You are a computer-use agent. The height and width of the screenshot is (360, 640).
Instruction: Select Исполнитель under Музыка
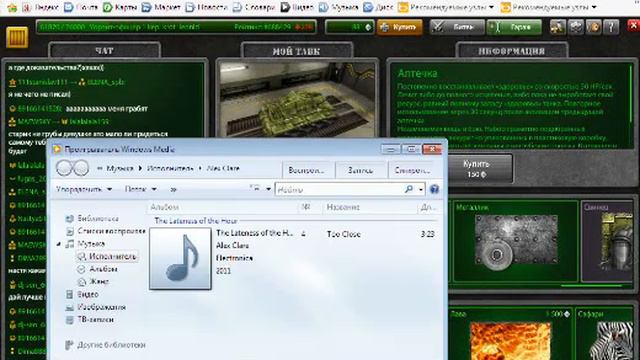[107, 256]
